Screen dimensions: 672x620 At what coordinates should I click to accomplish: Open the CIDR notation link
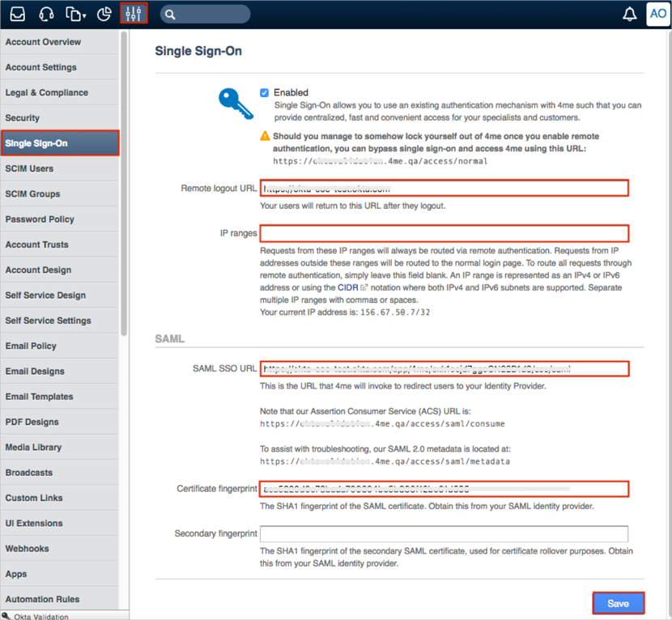[x=348, y=287]
